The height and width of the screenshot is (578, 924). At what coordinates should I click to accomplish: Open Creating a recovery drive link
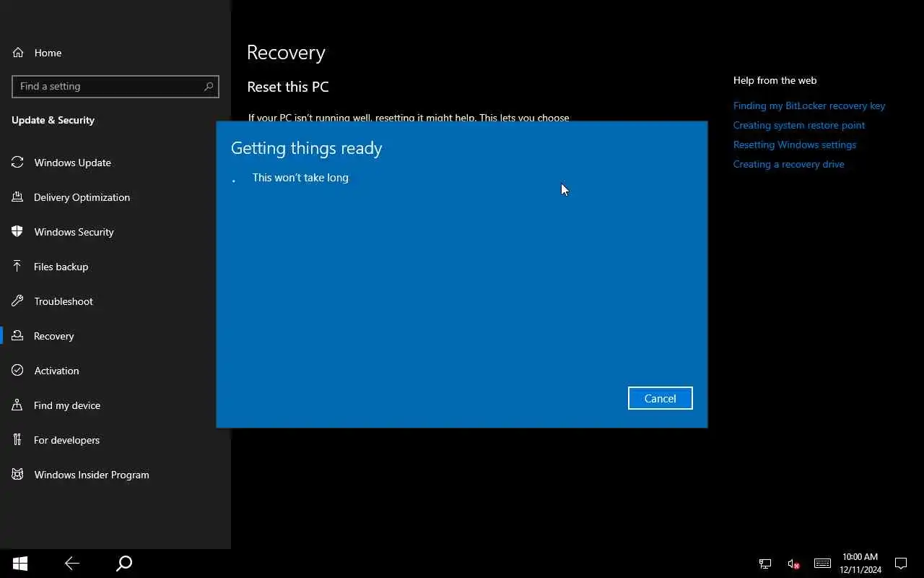[788, 164]
